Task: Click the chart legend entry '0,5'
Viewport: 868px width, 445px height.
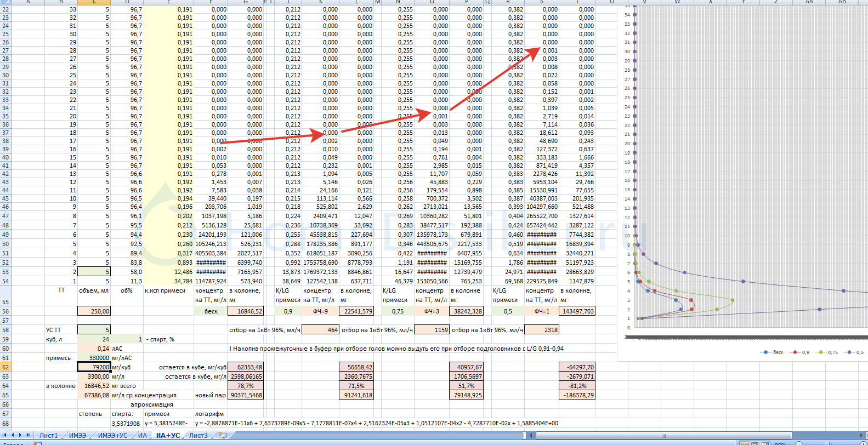Action: 854,352
